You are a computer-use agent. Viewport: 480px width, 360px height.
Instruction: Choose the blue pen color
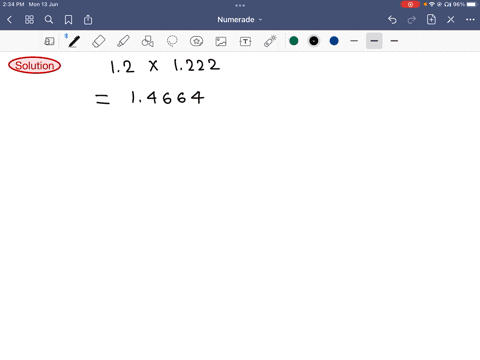click(x=334, y=41)
